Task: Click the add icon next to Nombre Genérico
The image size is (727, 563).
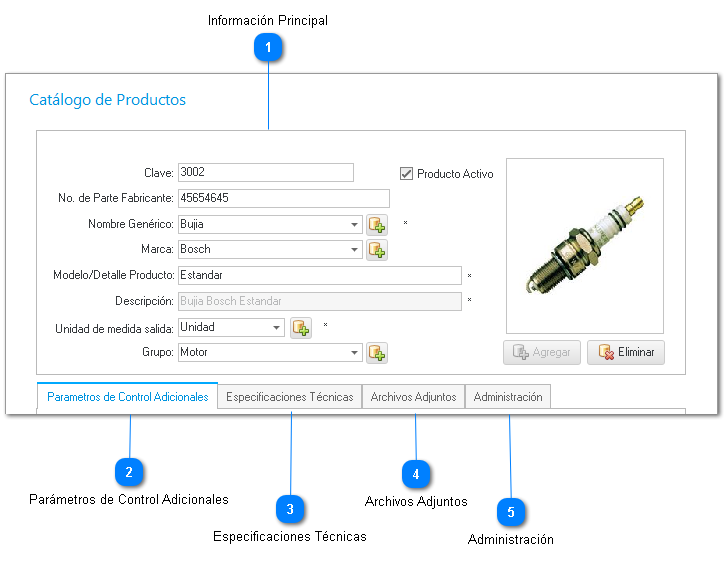Action: coord(376,225)
